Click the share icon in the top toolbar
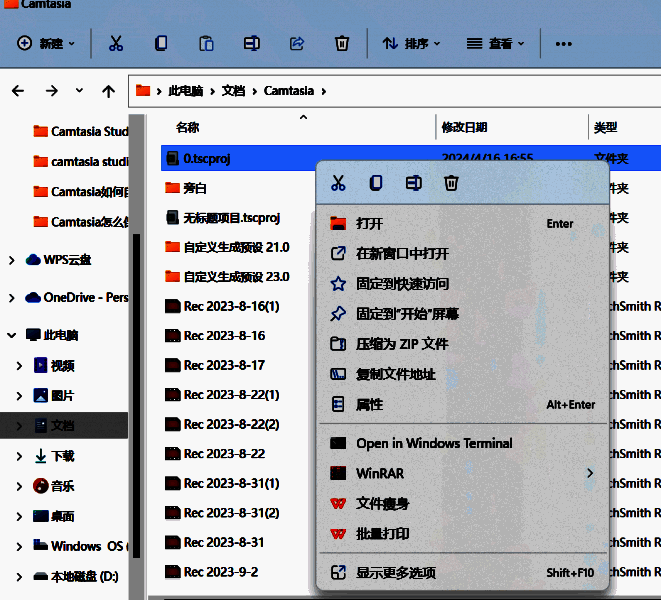This screenshot has width=661, height=600. tap(296, 44)
